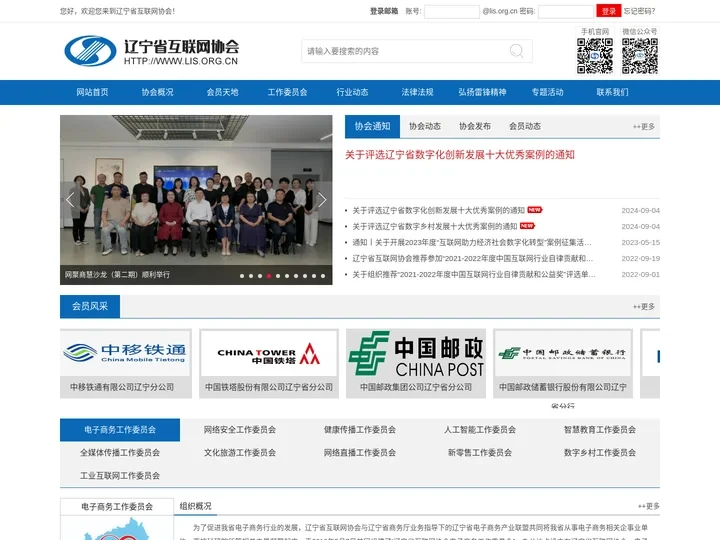
Task: Click the 组织概况 tab
Action: pyautogui.click(x=196, y=506)
